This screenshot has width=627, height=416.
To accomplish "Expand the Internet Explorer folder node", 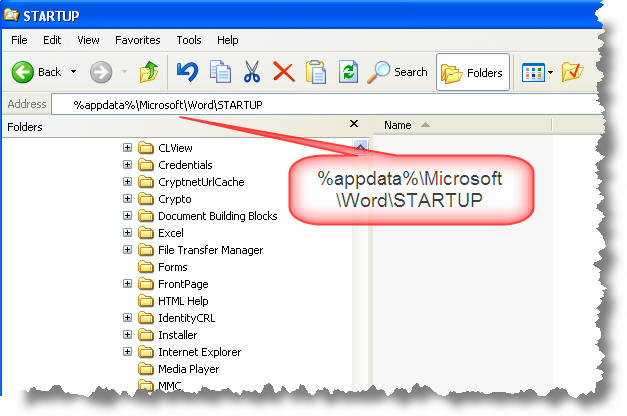I will tap(127, 352).
